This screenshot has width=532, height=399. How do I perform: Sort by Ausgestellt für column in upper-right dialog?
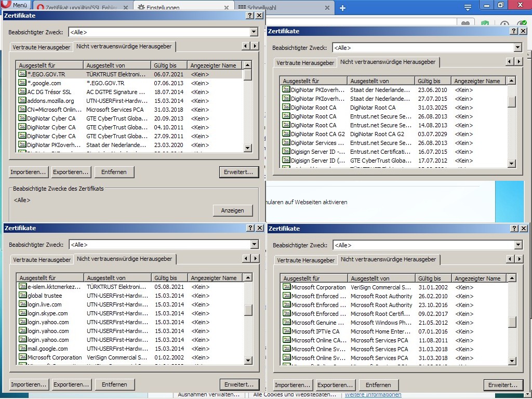pyautogui.click(x=313, y=81)
